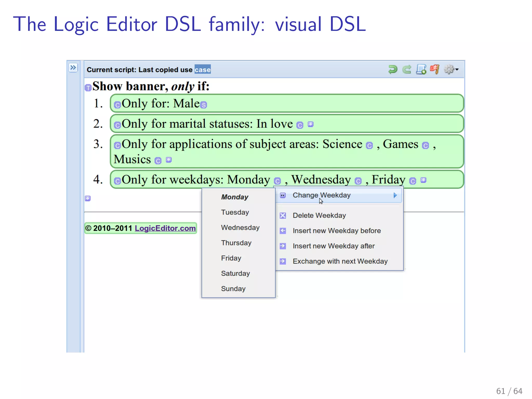Click the S marker after Male
Screen dimensions: 532x399
pos(204,105)
